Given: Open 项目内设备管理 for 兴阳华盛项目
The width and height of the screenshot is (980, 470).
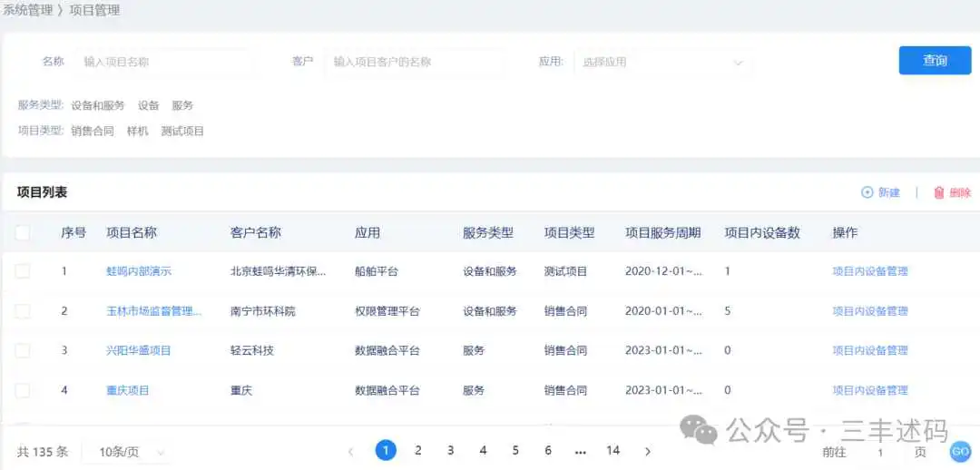Looking at the screenshot, I should click(x=870, y=350).
